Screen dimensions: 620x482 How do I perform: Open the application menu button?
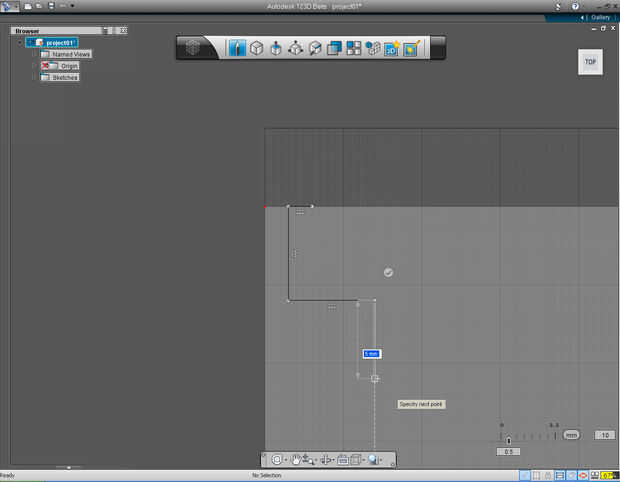click(9, 6)
